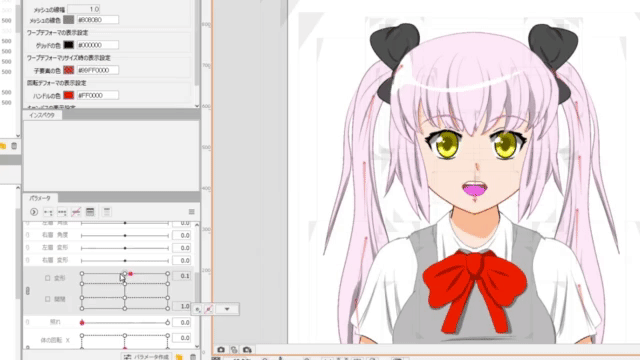Click the 体の回転 X value field
The width and height of the screenshot is (640, 360).
click(x=182, y=338)
